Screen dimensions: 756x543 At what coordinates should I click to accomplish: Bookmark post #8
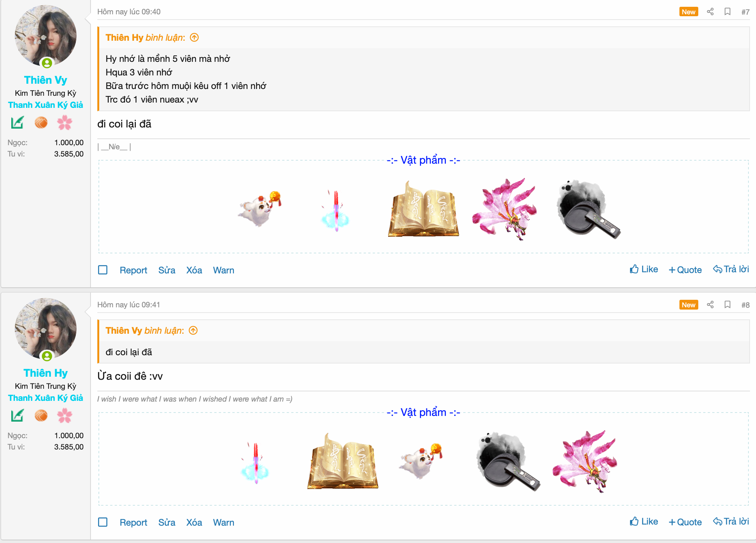coord(728,305)
